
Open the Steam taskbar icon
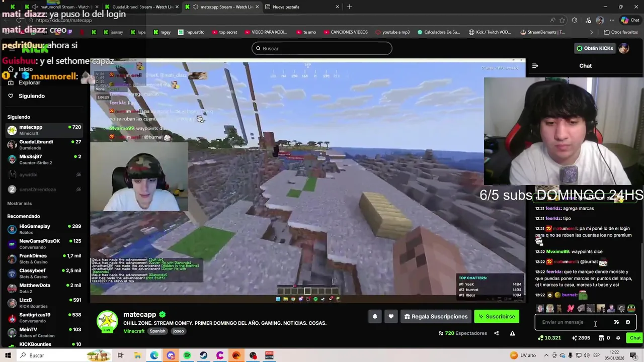203,355
